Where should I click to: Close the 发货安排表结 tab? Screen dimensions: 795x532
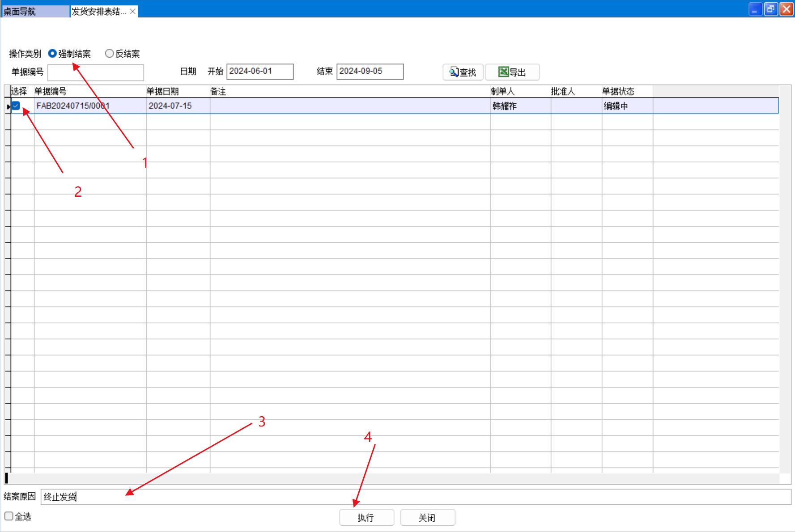(132, 12)
